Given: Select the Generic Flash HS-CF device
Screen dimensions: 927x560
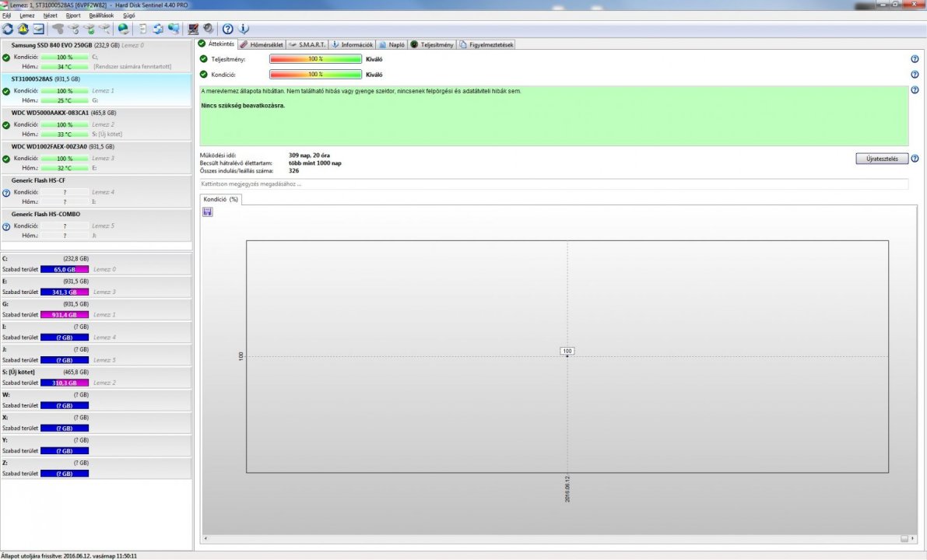Looking at the screenshot, I should click(x=97, y=191).
